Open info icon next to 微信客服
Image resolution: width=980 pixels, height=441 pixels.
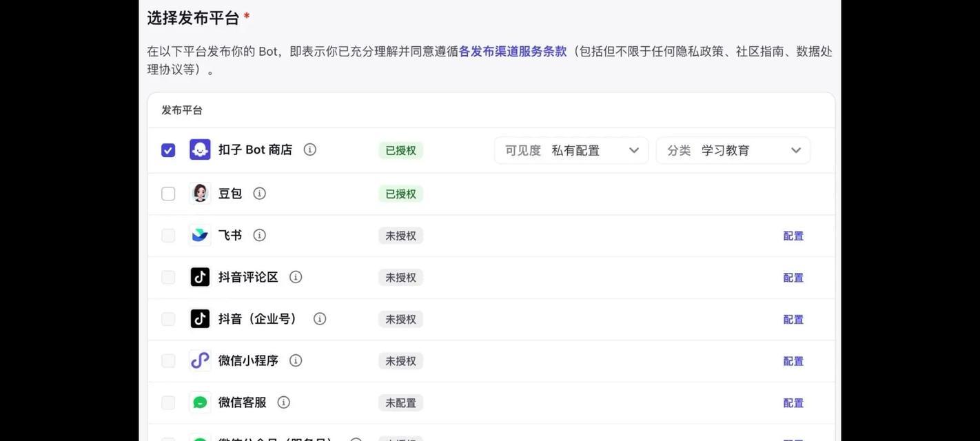[284, 402]
